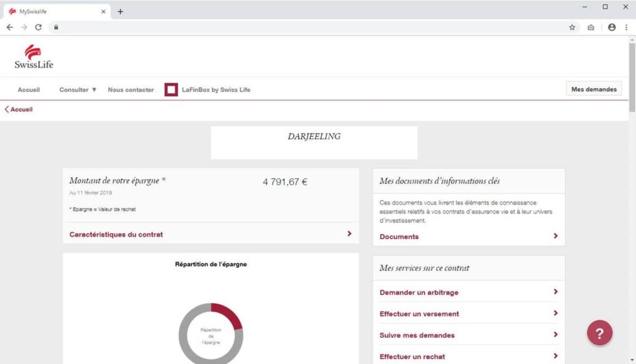The height and width of the screenshot is (364, 636).
Task: Click Mes services sur ce contrat heading
Action: tap(424, 268)
